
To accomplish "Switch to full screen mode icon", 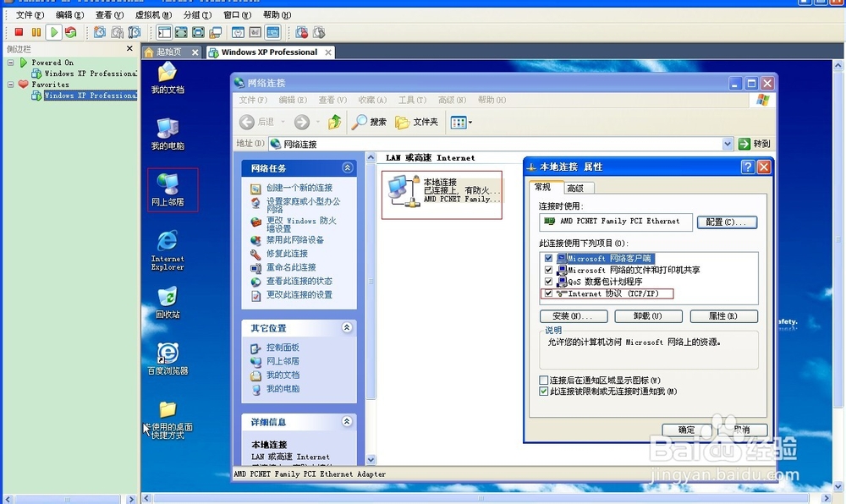I will (x=181, y=32).
